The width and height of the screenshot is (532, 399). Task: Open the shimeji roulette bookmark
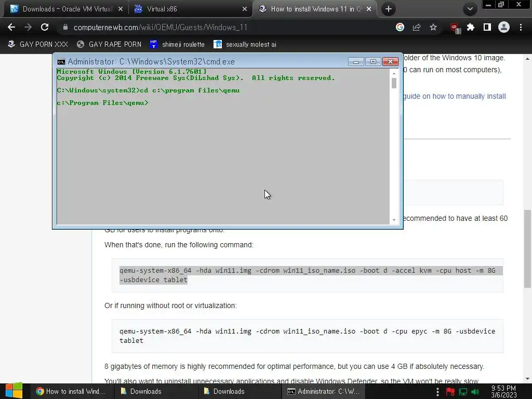coord(177,44)
